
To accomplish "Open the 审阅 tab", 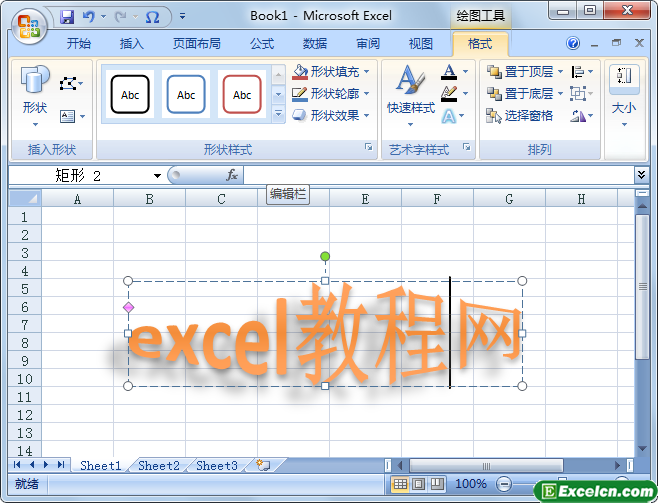I will point(368,43).
